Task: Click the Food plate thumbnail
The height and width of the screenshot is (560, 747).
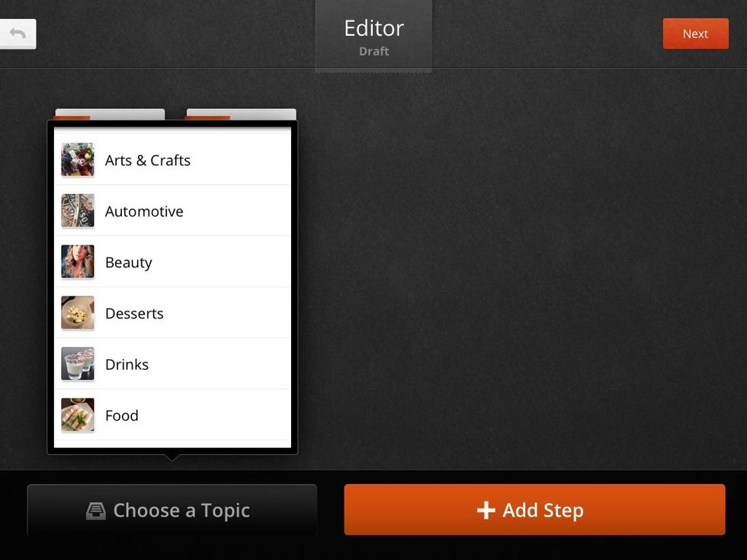Action: [78, 414]
